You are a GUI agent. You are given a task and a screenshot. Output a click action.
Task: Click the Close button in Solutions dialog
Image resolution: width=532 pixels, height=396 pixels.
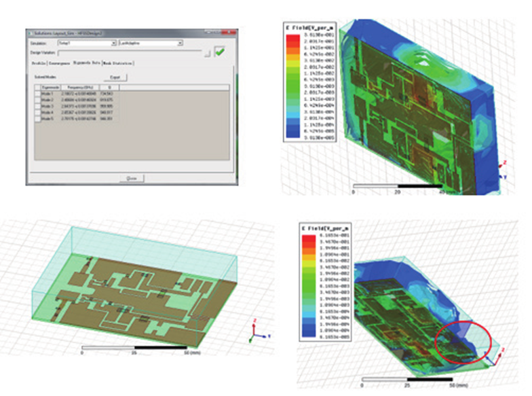(132, 178)
